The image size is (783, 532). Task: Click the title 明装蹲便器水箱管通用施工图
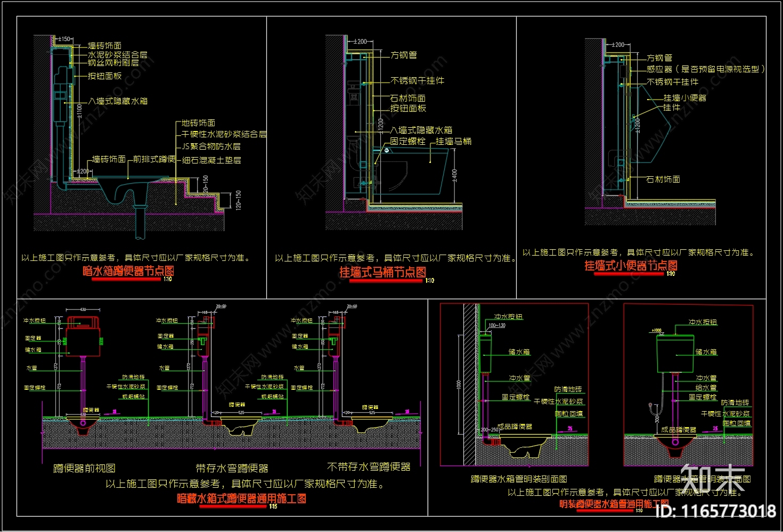[x=614, y=503]
